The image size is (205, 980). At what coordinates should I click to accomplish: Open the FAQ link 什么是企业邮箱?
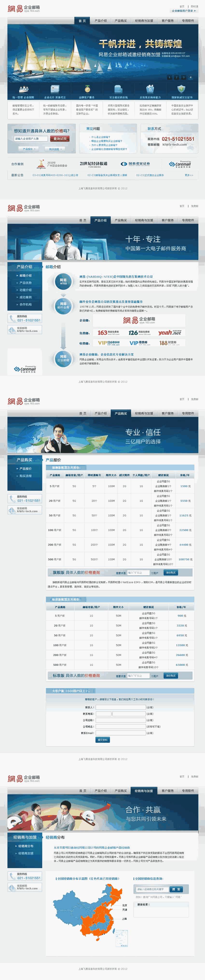(101, 137)
